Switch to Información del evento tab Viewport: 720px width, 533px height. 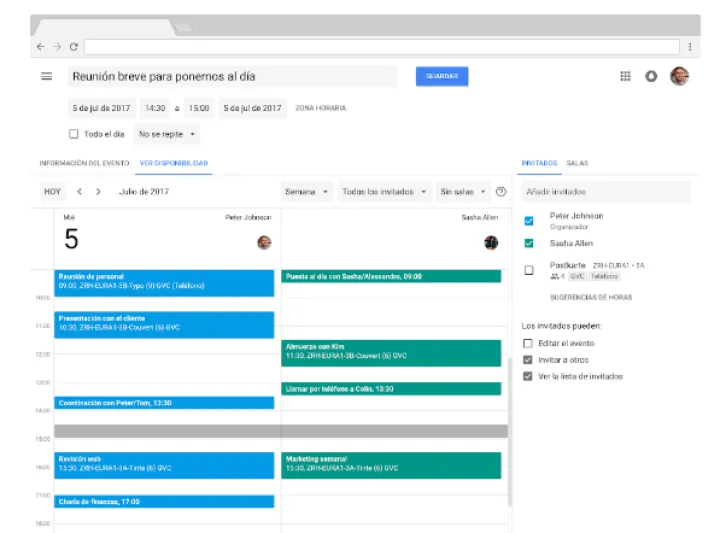pos(83,162)
